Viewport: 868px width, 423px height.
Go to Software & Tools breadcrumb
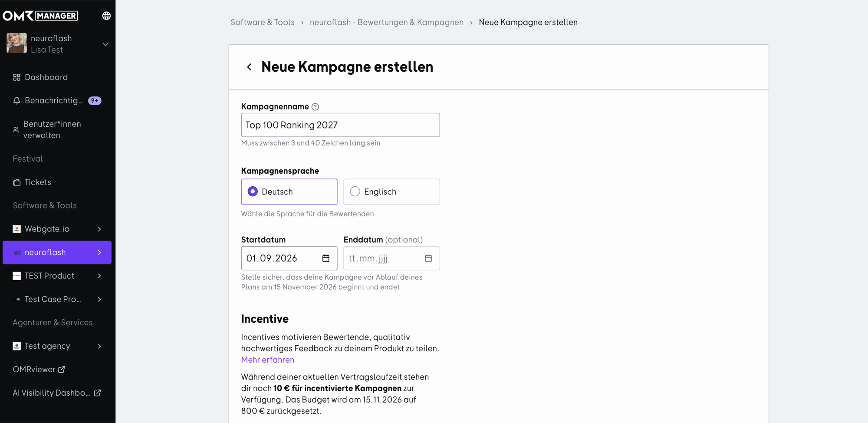pyautogui.click(x=263, y=22)
